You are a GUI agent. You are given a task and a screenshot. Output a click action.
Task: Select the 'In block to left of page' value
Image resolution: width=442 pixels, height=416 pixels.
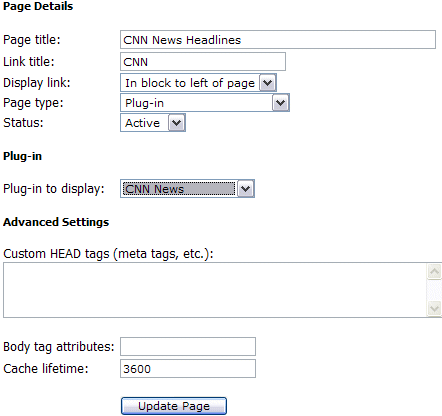190,83
